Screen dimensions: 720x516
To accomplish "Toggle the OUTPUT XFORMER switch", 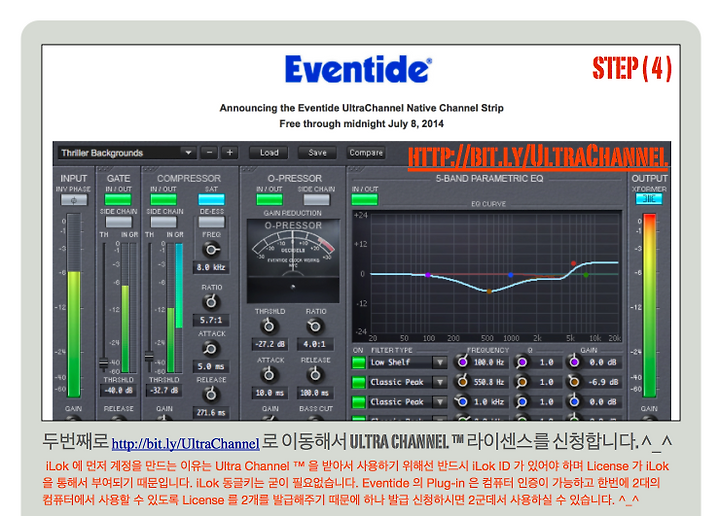I will (x=649, y=199).
